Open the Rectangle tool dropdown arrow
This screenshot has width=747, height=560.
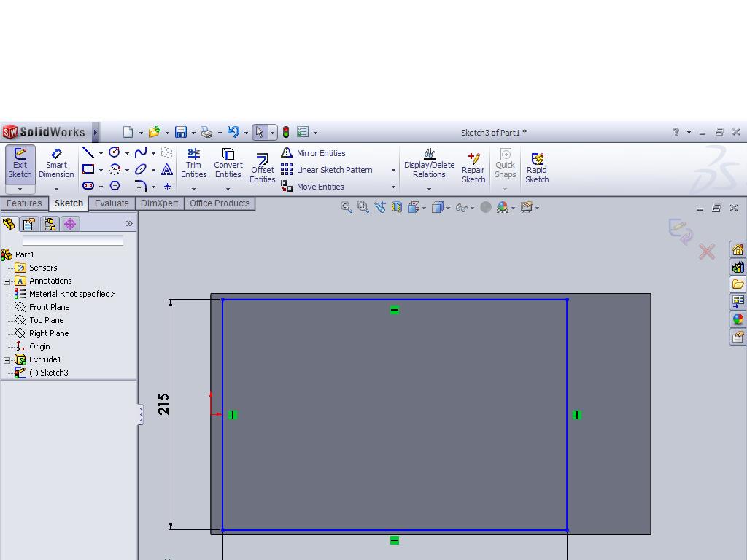click(101, 170)
